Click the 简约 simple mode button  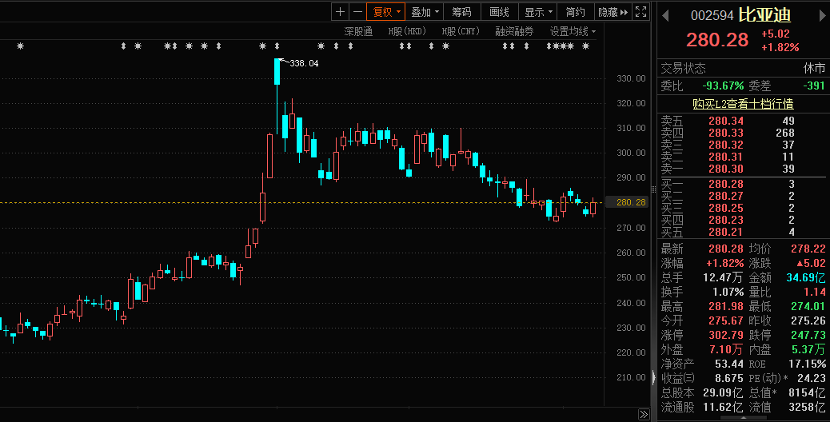(x=575, y=12)
